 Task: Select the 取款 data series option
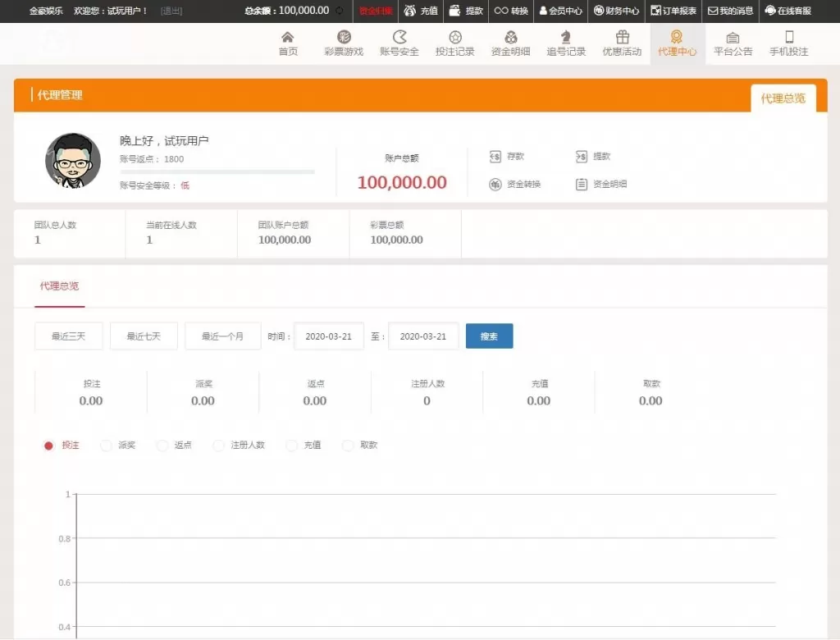coord(347,445)
